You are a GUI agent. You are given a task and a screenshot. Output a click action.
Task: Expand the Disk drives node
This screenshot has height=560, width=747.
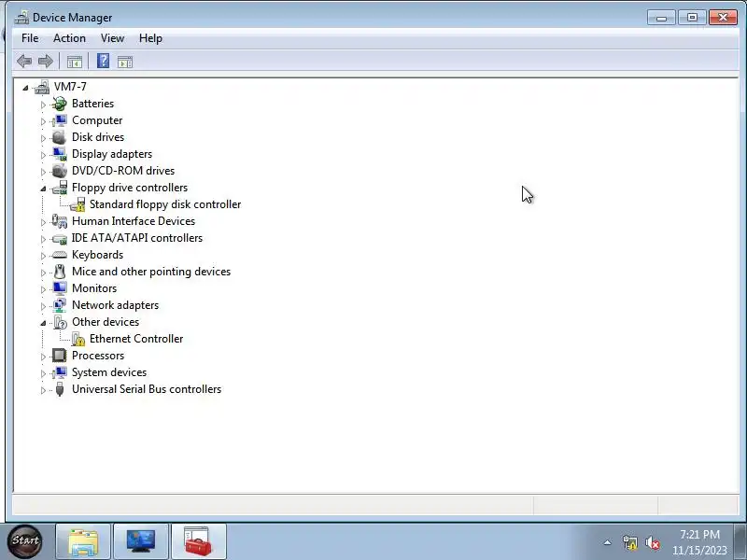43,138
